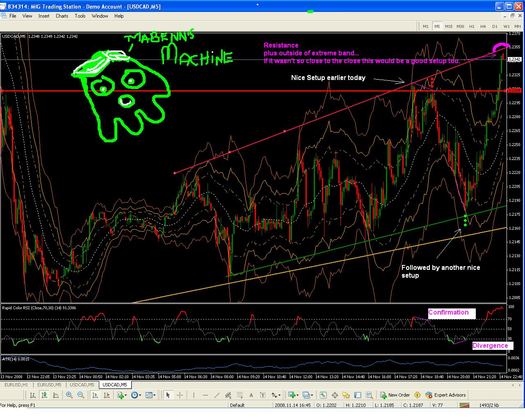The image size is (525, 420).
Task: Restore the inner chart window
Action: [512, 16]
